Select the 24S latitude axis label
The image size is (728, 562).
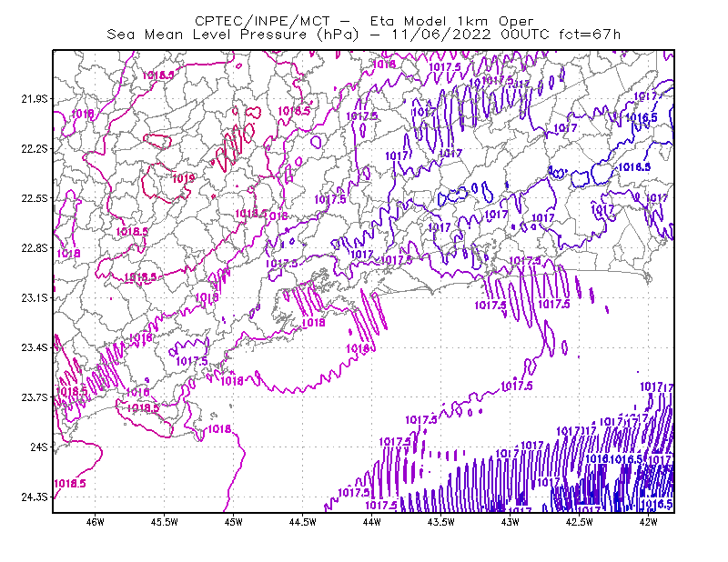tap(39, 447)
